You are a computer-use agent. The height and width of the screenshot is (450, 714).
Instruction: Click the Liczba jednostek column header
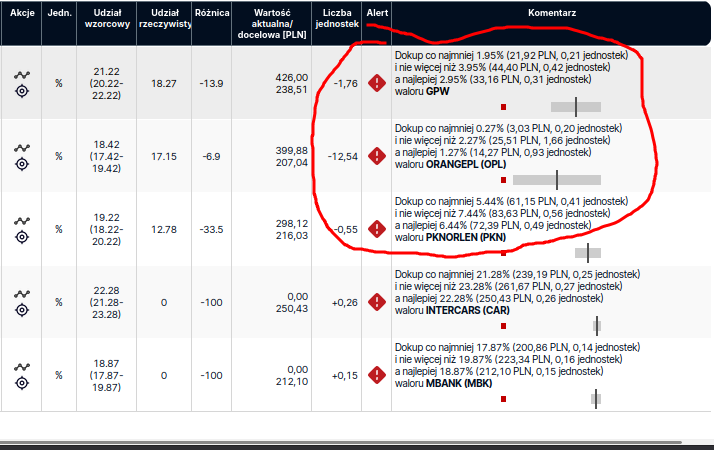point(337,18)
